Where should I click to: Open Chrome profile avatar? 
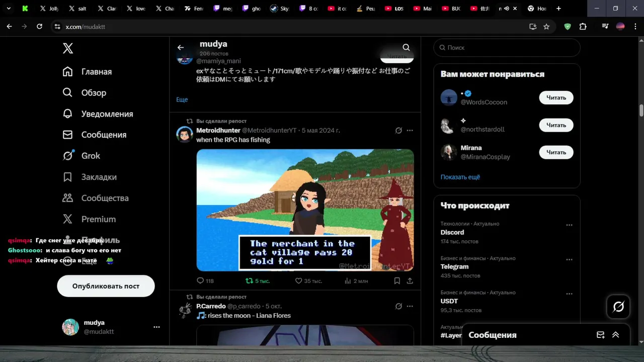620,27
